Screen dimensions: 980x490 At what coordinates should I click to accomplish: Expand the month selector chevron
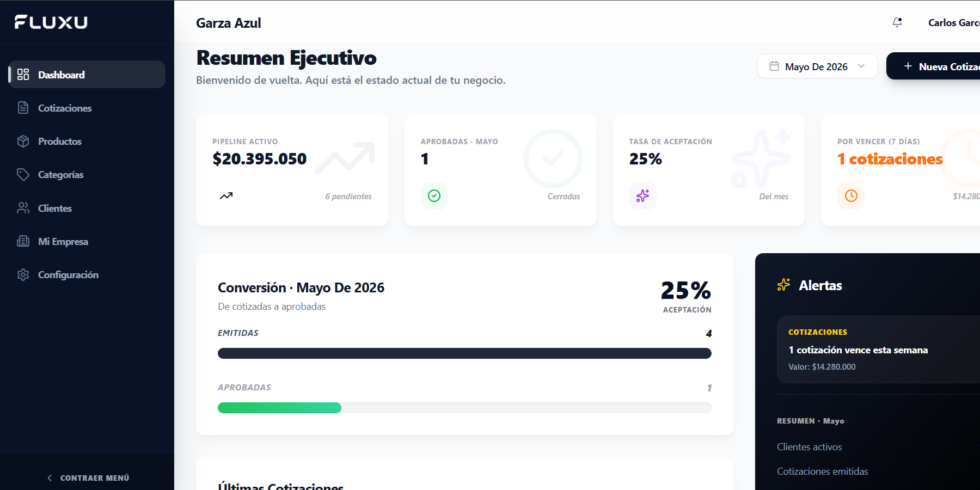(x=861, y=66)
